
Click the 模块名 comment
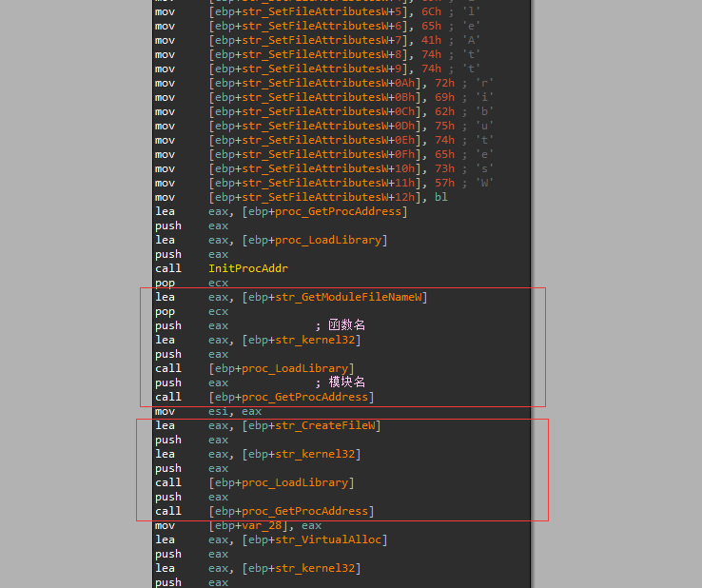pos(347,382)
